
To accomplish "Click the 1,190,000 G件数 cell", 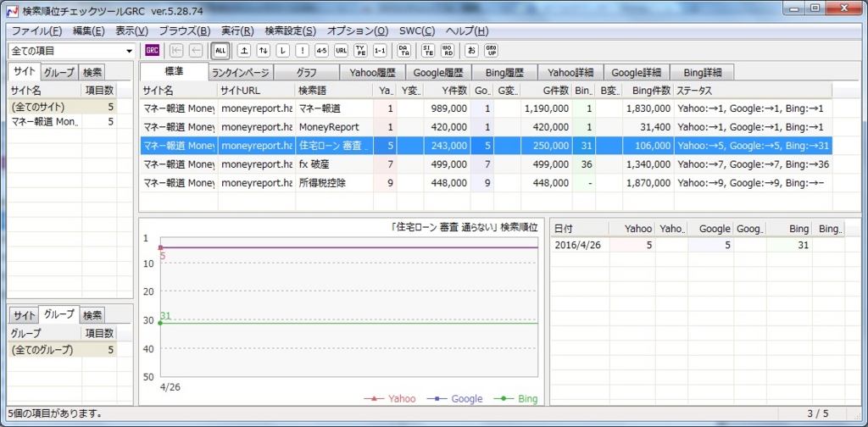I will (x=547, y=109).
